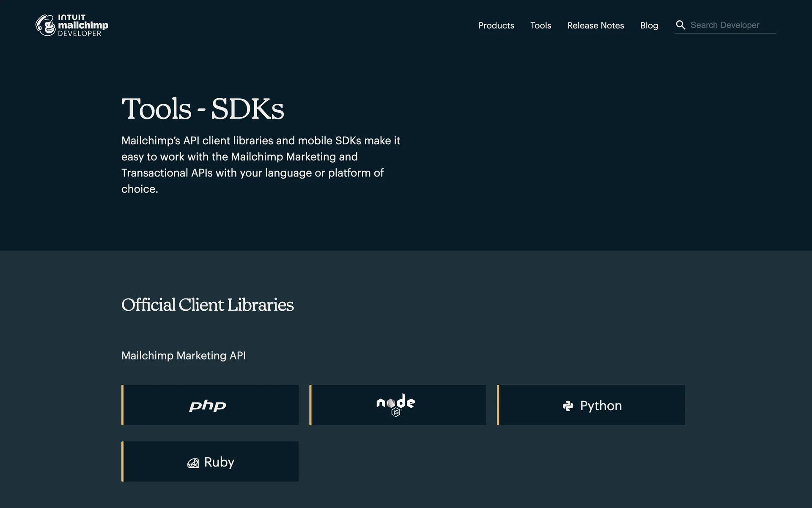Click the Mailchimp Marketing API subheading
This screenshot has width=812, height=508.
[184, 356]
